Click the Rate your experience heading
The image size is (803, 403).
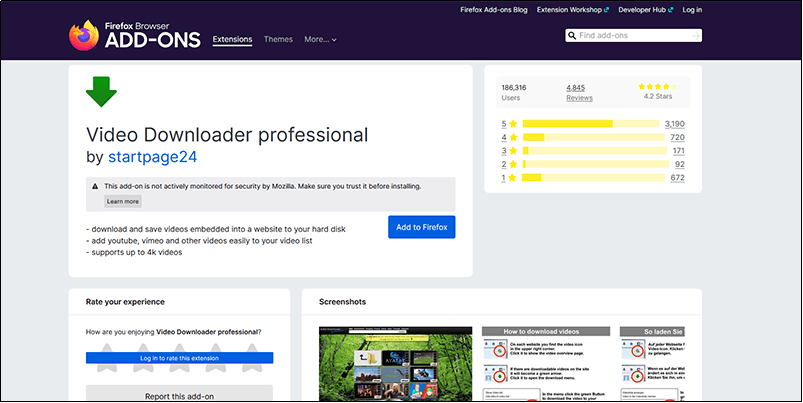pyautogui.click(x=125, y=302)
